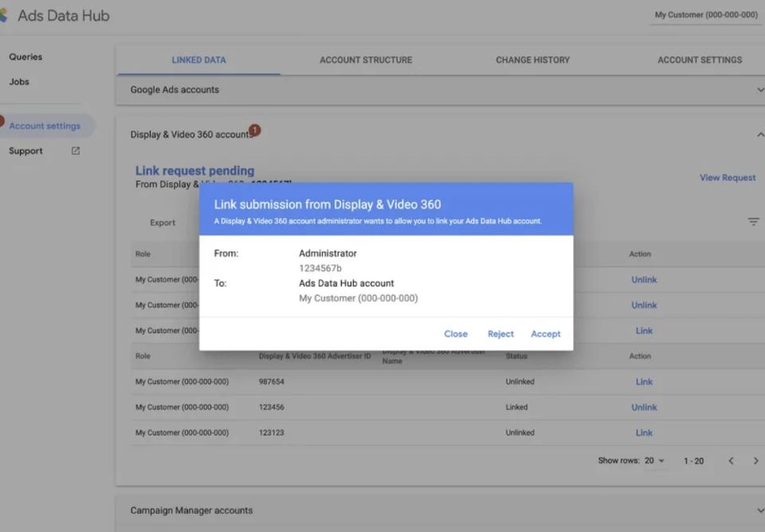The image size is (765, 532).
Task: Click the Link request pending heading
Action: 194,170
